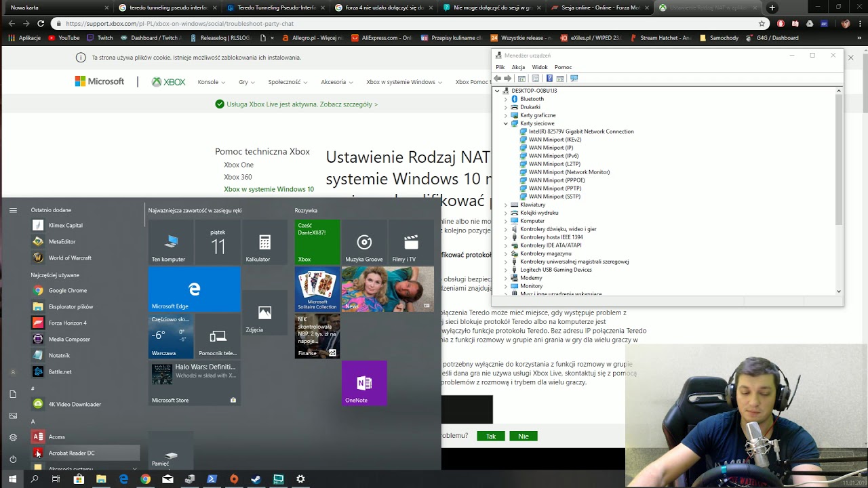Open the OneNote tile
This screenshot has height=488, width=868.
click(x=364, y=383)
